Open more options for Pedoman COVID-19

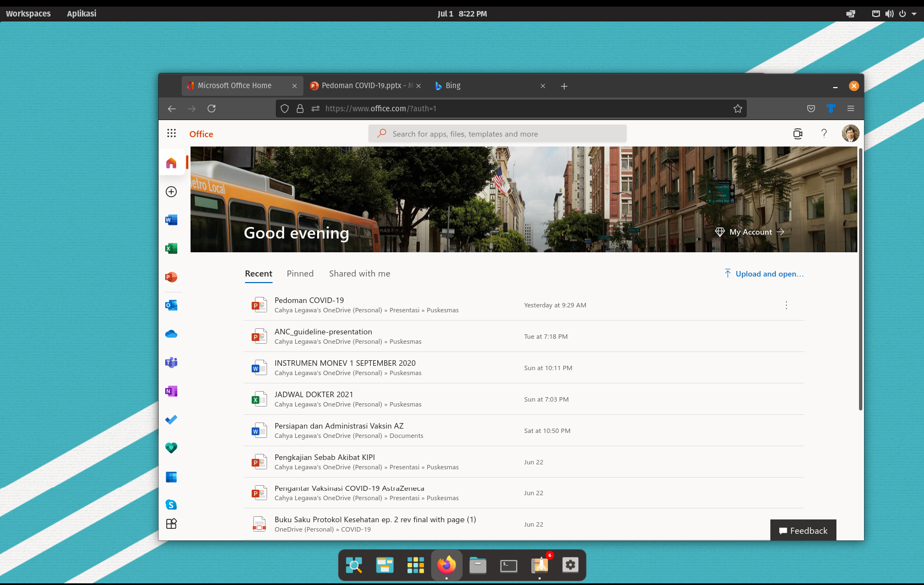pos(786,305)
